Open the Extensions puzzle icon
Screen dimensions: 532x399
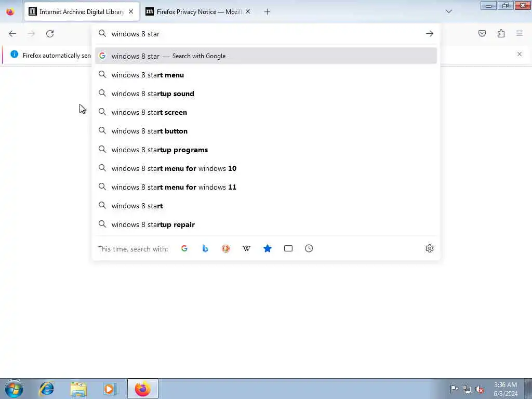point(501,33)
